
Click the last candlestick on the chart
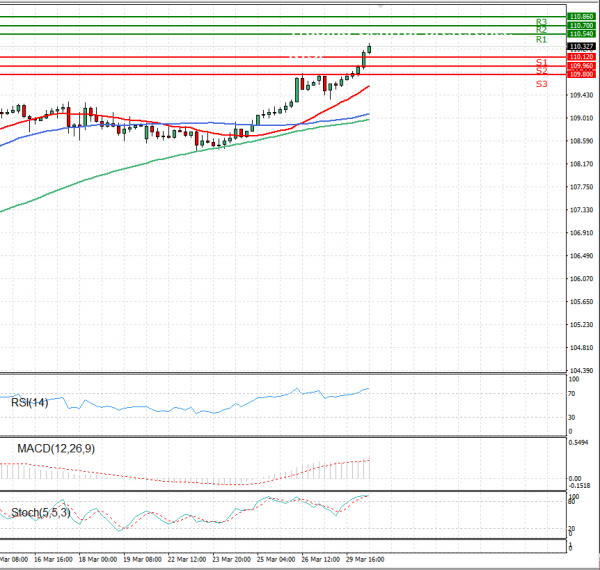click(369, 47)
